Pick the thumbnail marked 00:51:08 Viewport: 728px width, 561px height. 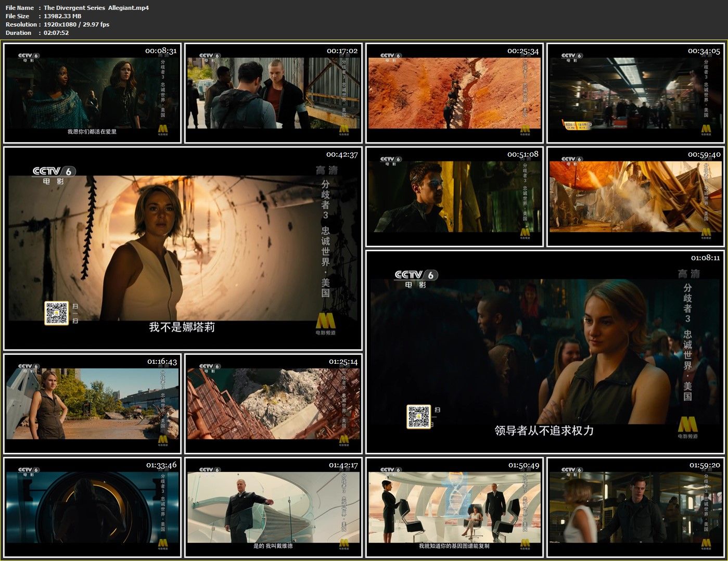pyautogui.click(x=454, y=197)
